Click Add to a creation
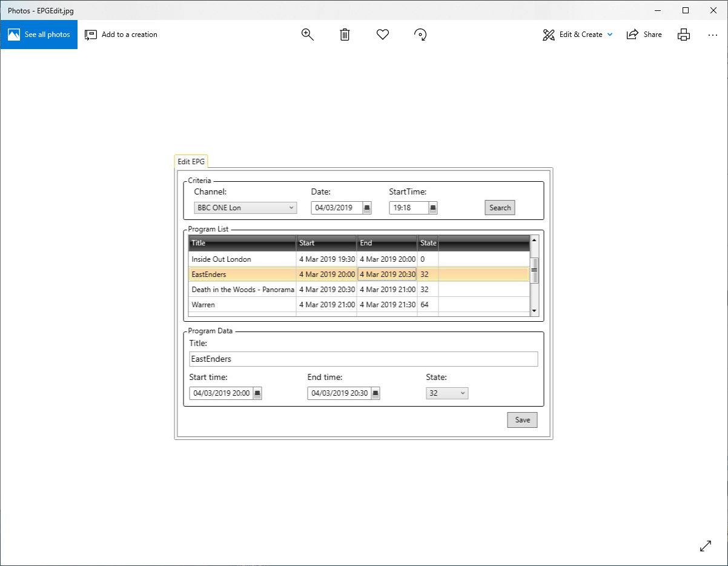The image size is (728, 566). [121, 35]
